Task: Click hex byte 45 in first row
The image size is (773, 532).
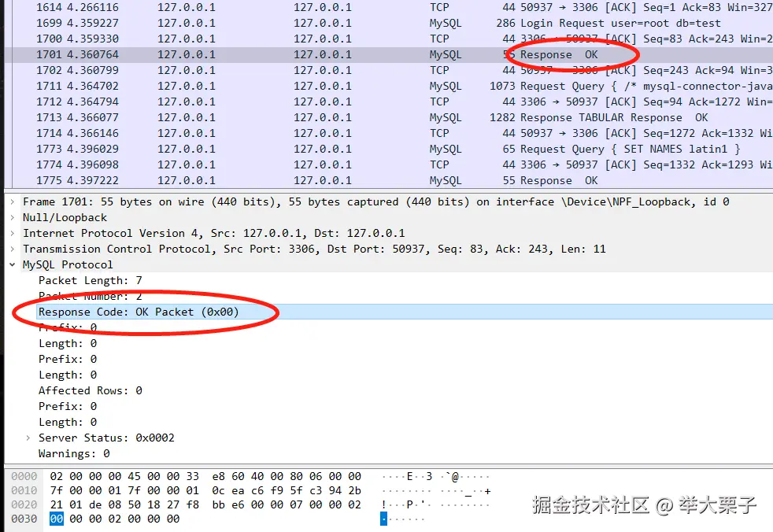Action: (134, 476)
